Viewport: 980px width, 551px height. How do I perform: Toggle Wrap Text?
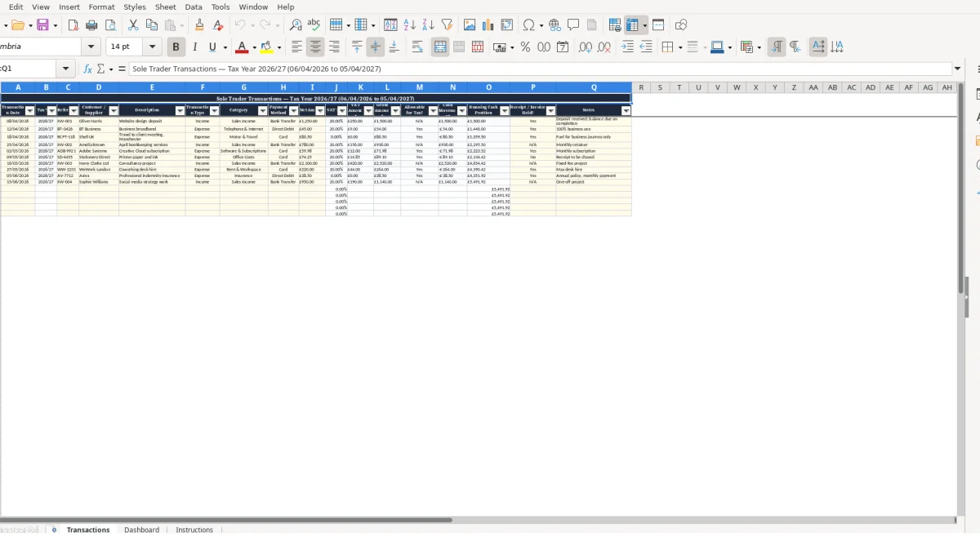(x=417, y=47)
